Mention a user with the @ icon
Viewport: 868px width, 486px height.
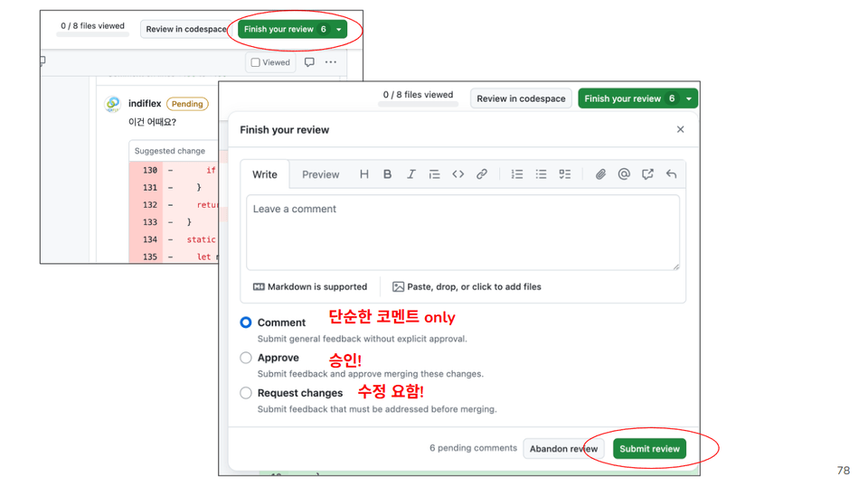624,174
